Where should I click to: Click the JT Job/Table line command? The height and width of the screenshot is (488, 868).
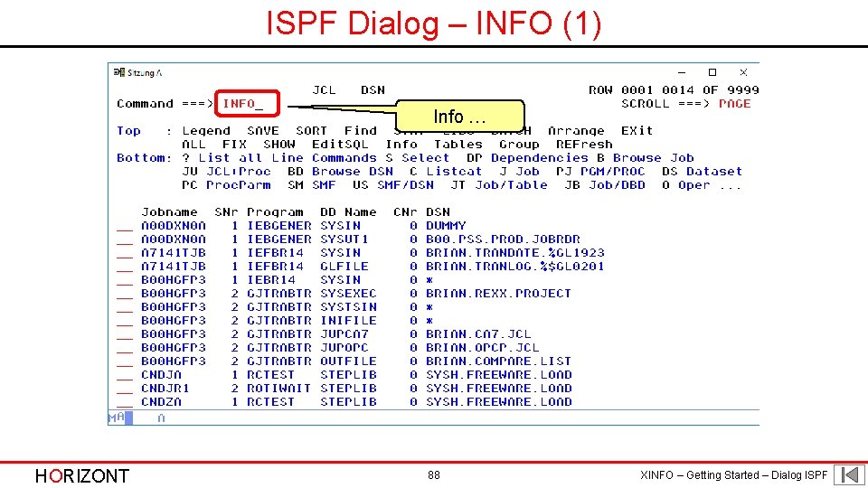click(499, 185)
